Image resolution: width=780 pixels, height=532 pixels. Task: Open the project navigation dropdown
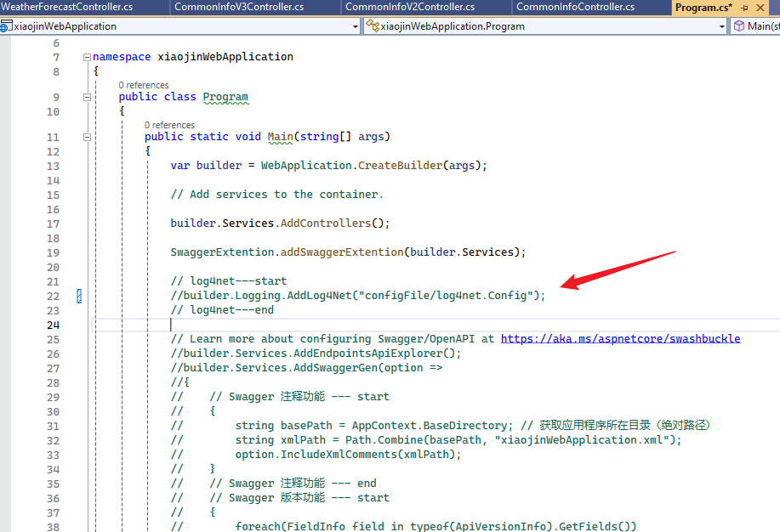(356, 25)
